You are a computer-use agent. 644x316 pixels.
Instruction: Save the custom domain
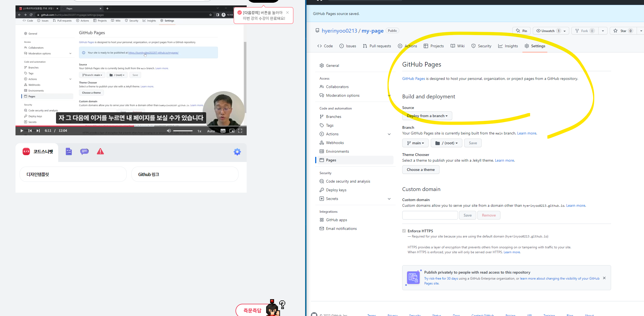point(467,215)
